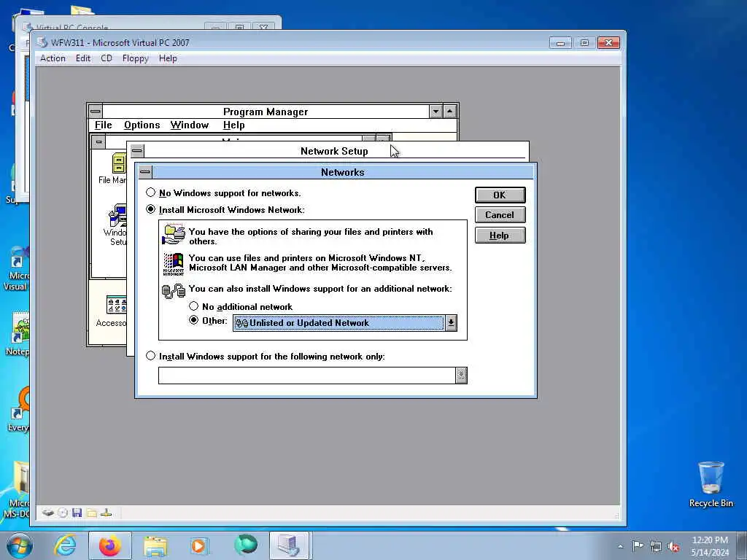Open the Unlisted or Updated Network dropdown arrow
Image resolution: width=747 pixels, height=560 pixels.
(451, 323)
